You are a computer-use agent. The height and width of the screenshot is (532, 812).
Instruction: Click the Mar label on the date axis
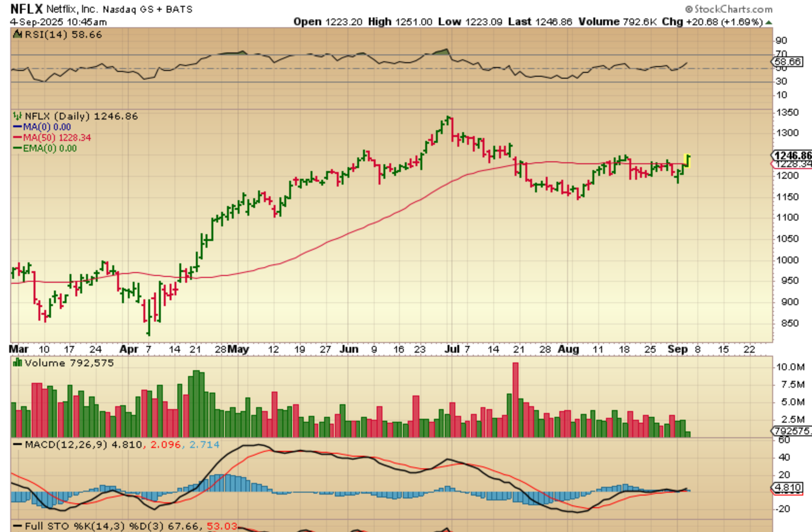pos(19,349)
